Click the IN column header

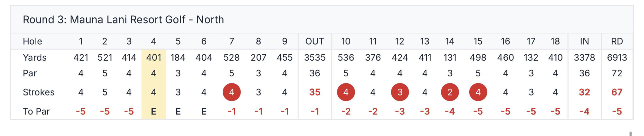(584, 41)
